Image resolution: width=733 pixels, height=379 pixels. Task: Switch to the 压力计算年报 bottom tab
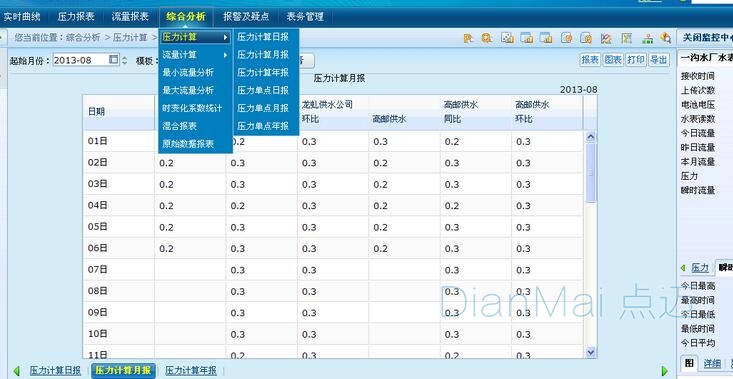191,371
